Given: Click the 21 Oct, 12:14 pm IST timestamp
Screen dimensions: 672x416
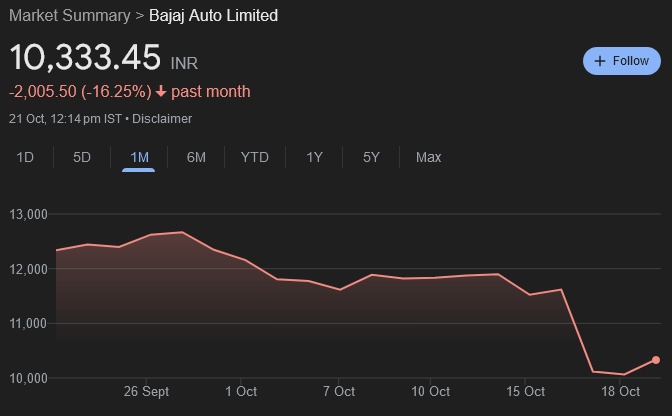Looking at the screenshot, I should click(x=65, y=119).
